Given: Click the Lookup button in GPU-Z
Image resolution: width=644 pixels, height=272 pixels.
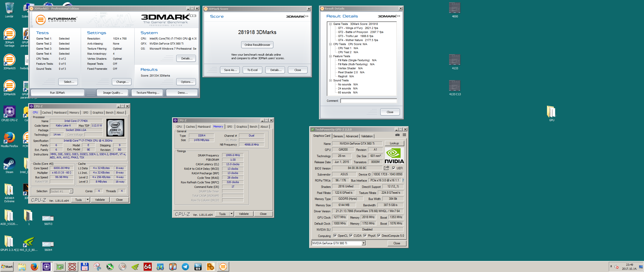Looking at the screenshot, I should 394,143.
